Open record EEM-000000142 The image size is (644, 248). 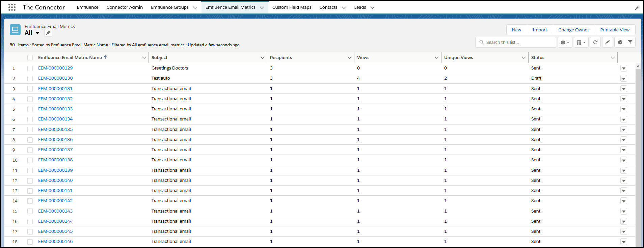coord(55,200)
